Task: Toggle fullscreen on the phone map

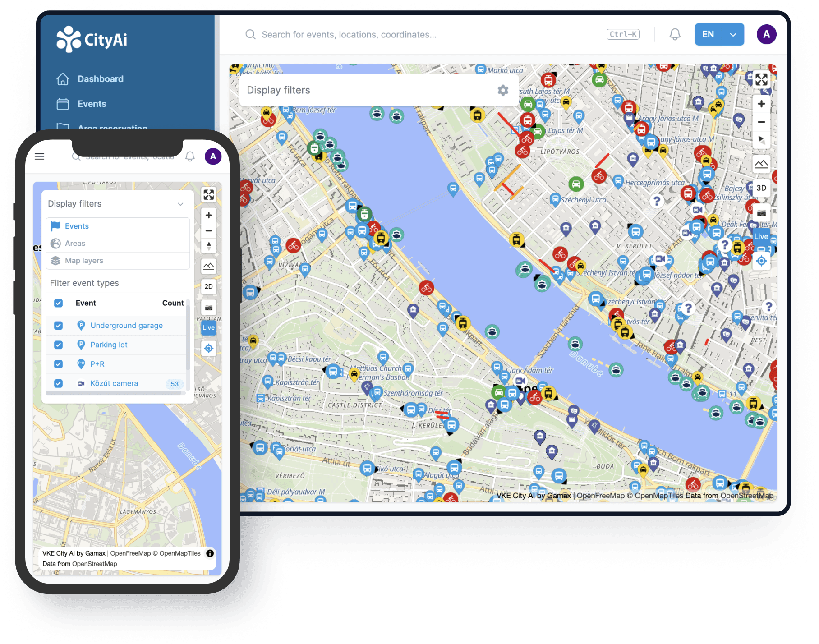Action: coord(209,195)
